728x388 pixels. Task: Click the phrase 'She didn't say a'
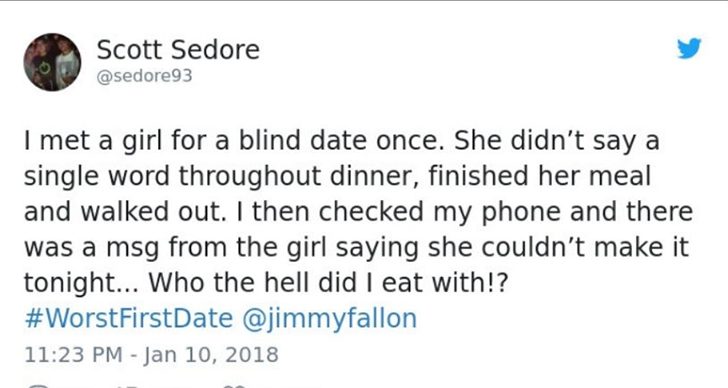click(556, 142)
